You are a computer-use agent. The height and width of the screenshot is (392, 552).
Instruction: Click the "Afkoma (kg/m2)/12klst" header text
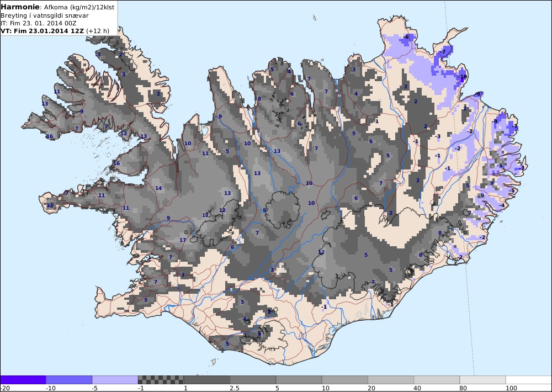tap(79, 7)
